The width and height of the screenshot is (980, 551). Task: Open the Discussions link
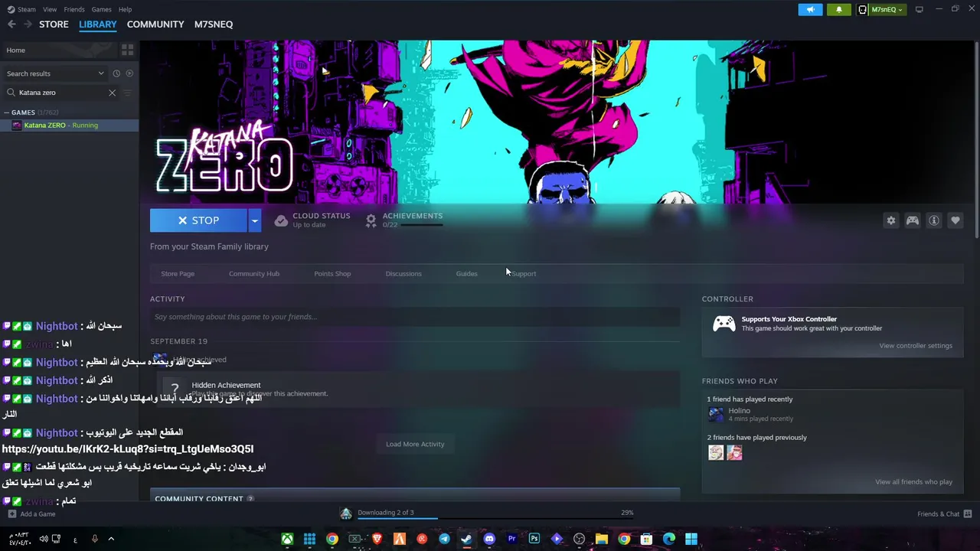403,274
